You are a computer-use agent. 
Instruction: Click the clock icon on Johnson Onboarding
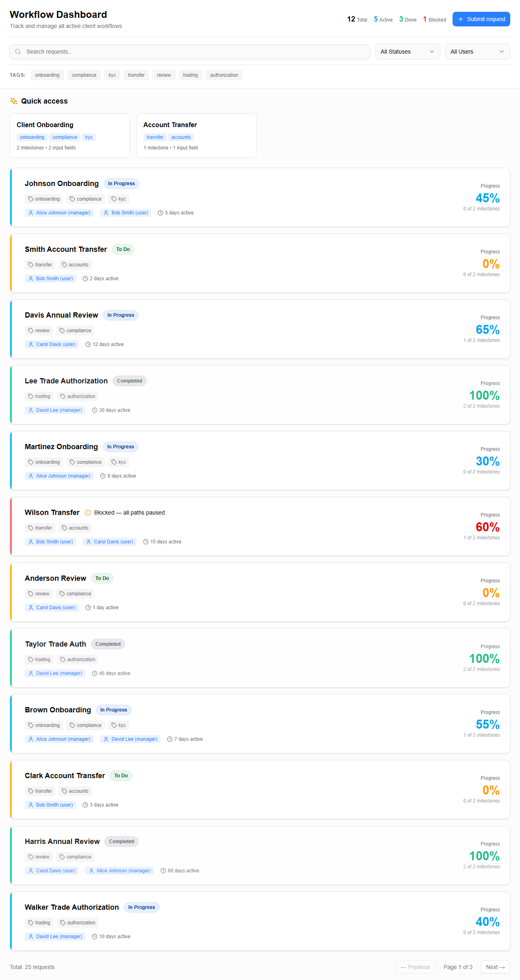[x=160, y=213]
